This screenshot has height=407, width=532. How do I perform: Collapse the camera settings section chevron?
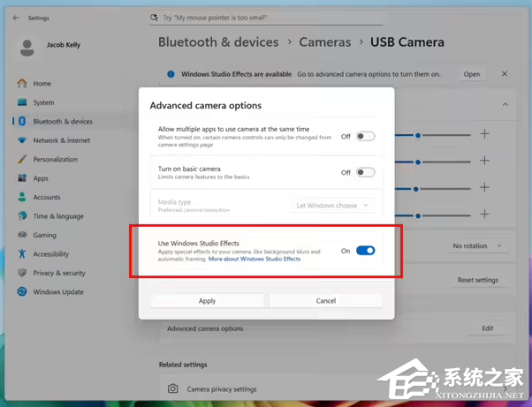pos(505,104)
